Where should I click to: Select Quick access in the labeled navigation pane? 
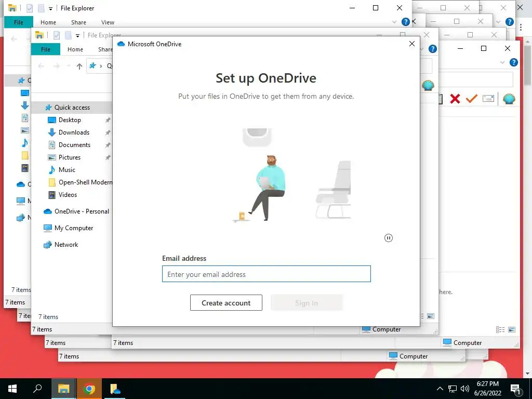pyautogui.click(x=72, y=107)
